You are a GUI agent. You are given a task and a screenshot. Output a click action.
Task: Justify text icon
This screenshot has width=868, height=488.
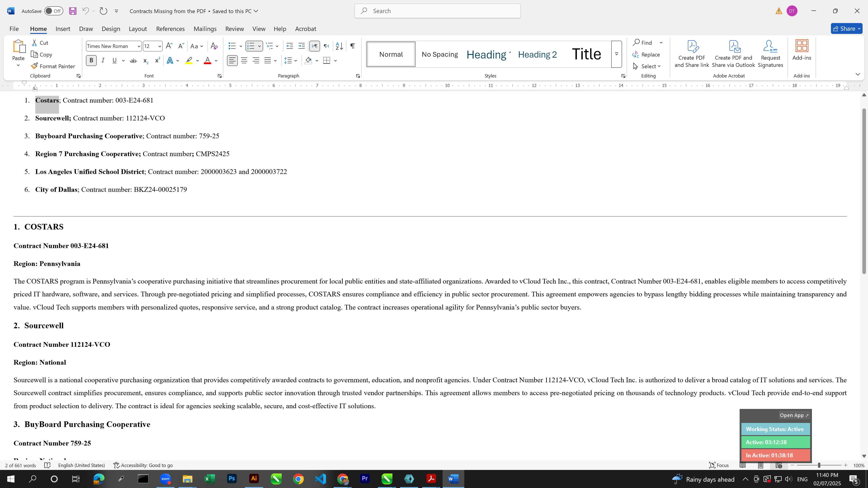268,61
